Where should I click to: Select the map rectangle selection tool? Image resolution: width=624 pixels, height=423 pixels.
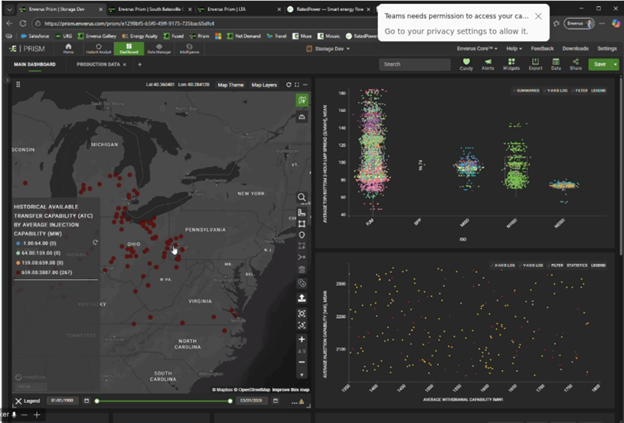pos(302,224)
